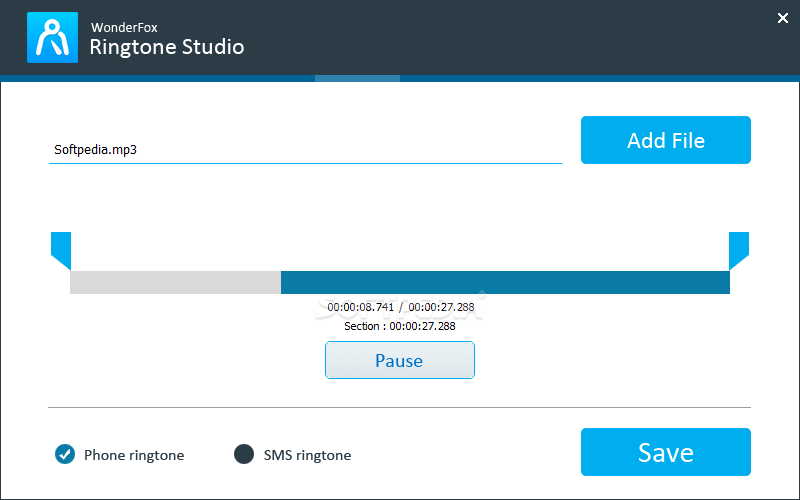Image resolution: width=800 pixels, height=500 pixels.
Task: Click the Section : 00:00:27.288 label
Action: (x=400, y=326)
